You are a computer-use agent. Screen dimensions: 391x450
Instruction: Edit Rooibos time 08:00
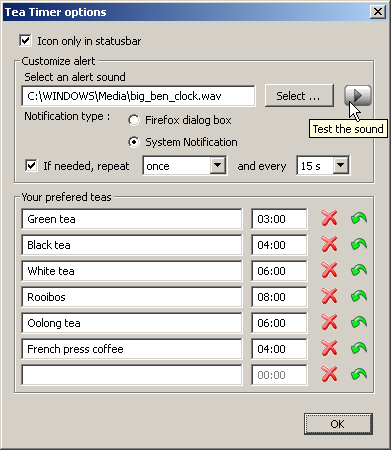279,297
